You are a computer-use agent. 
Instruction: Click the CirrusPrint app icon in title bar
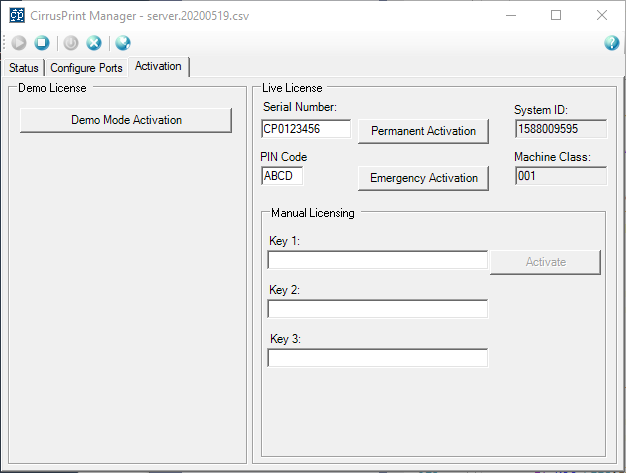click(17, 15)
